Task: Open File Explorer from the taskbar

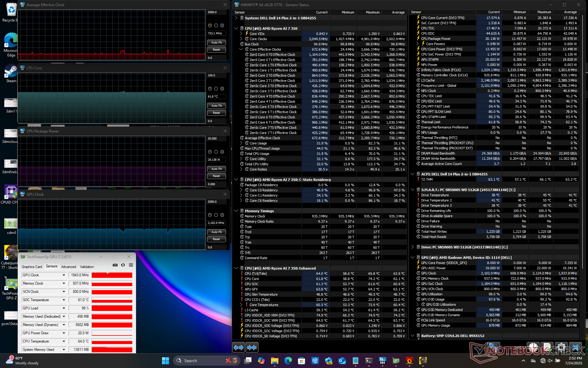Action: (x=275, y=361)
